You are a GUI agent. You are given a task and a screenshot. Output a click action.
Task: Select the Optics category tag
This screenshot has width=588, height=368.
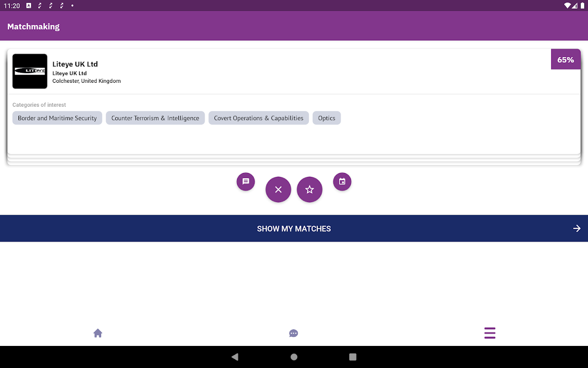pos(327,118)
